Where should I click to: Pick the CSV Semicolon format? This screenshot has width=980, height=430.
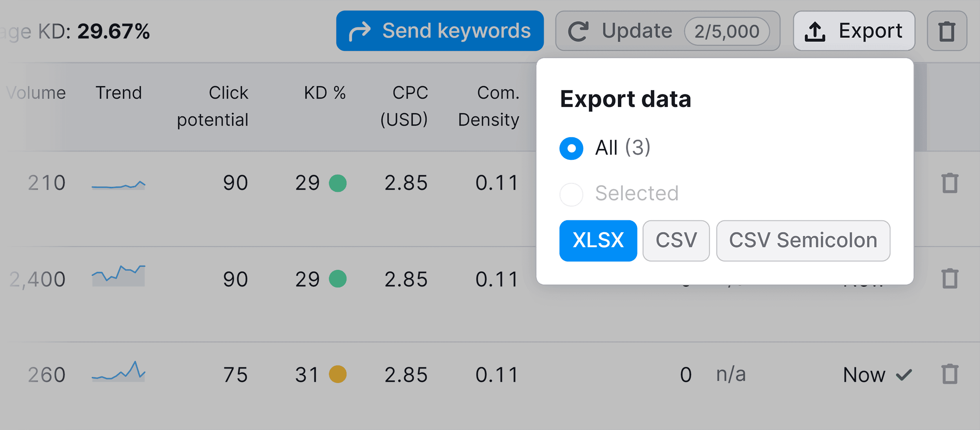point(803,240)
